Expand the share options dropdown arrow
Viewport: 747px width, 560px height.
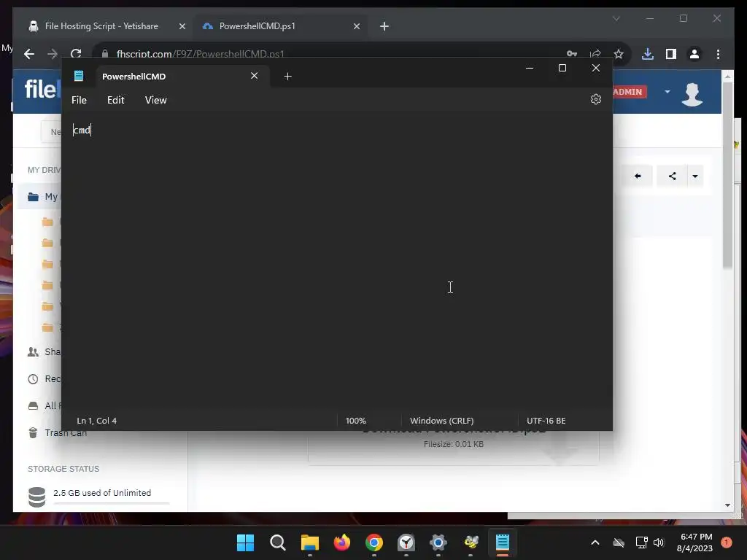[695, 176]
